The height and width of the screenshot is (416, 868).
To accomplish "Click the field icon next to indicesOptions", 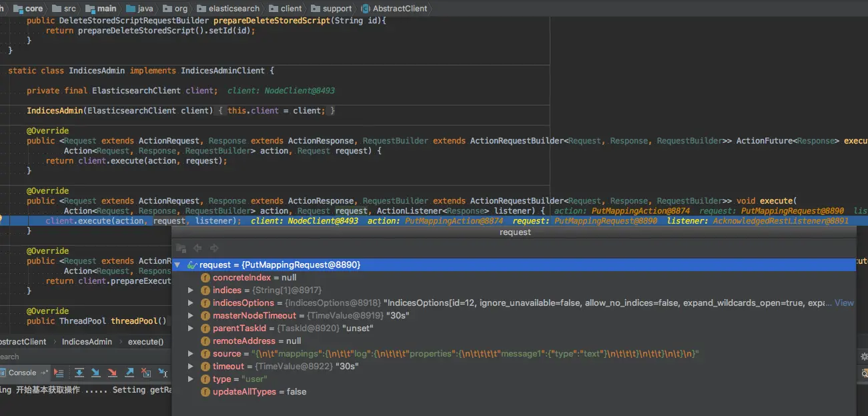I will (205, 303).
